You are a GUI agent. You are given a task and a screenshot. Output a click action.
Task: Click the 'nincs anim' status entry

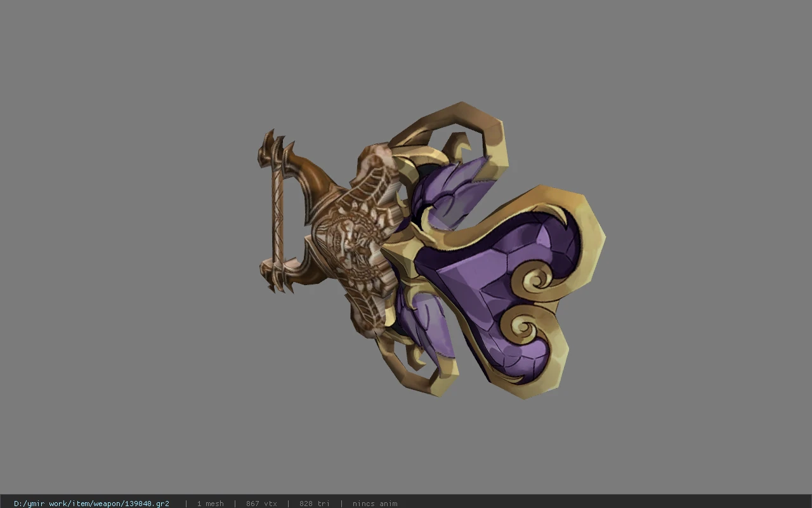pyautogui.click(x=375, y=504)
